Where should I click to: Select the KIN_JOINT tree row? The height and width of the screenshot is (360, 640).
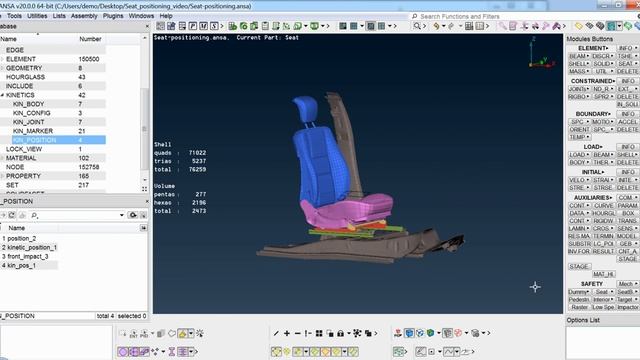coord(53,122)
